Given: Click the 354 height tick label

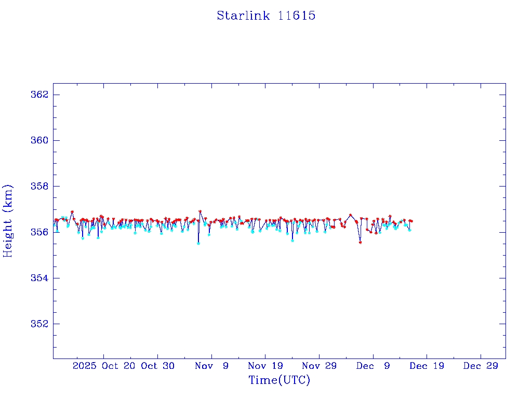Looking at the screenshot, I should click(x=40, y=278).
